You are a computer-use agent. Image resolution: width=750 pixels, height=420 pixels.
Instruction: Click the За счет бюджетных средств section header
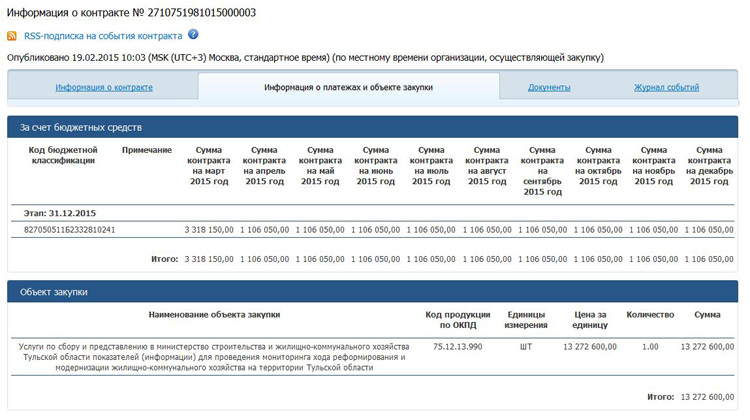click(x=82, y=128)
